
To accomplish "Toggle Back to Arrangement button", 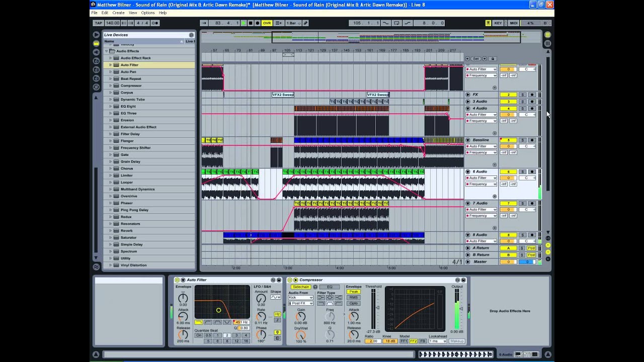I will click(278, 23).
